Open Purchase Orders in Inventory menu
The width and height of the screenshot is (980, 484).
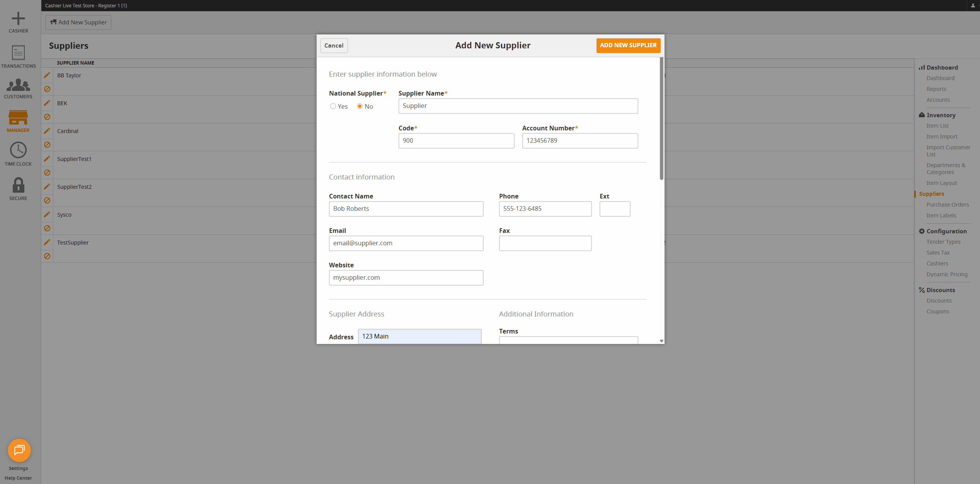tap(948, 205)
